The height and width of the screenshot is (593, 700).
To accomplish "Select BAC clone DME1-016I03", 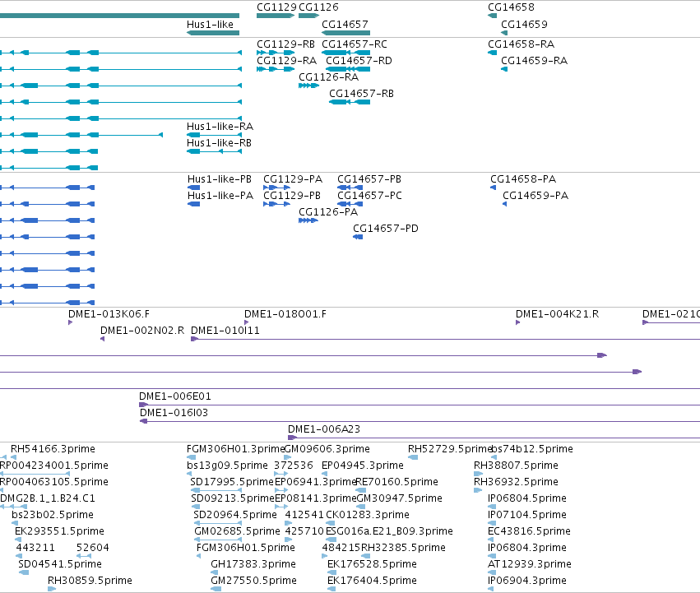I will click(174, 413).
